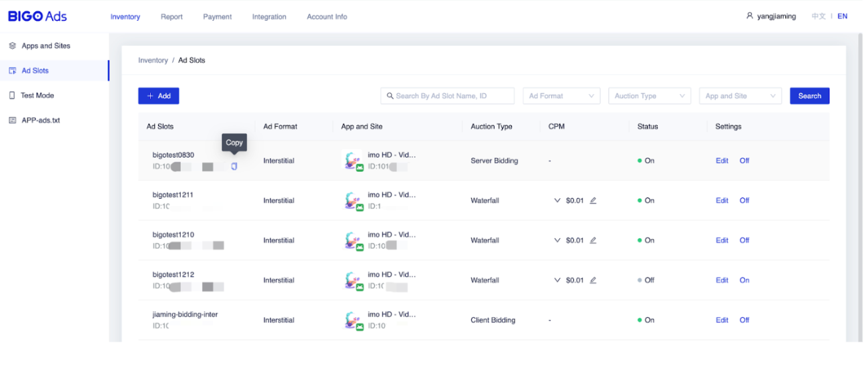The width and height of the screenshot is (868, 365).
Task: Click the BIGO Ads logo
Action: 37,16
